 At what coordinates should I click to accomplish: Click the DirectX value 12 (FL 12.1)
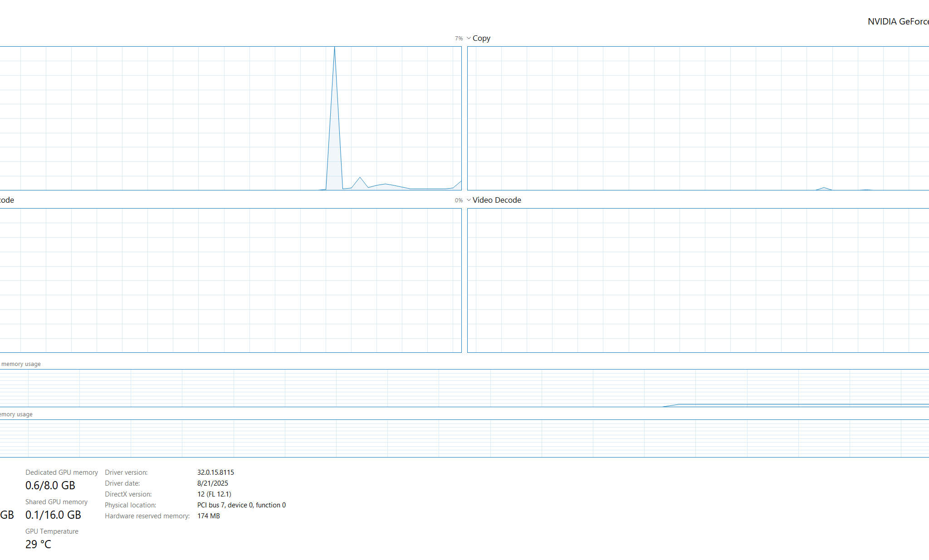click(214, 494)
